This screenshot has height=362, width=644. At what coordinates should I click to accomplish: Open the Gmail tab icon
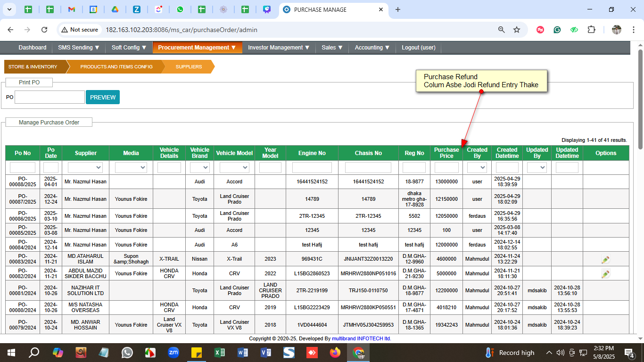coord(72,9)
